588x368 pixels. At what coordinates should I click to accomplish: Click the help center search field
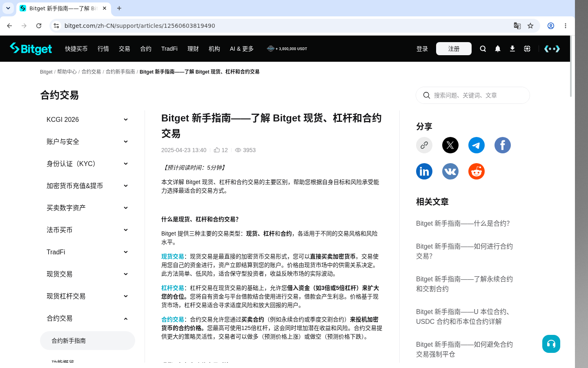pyautogui.click(x=473, y=95)
